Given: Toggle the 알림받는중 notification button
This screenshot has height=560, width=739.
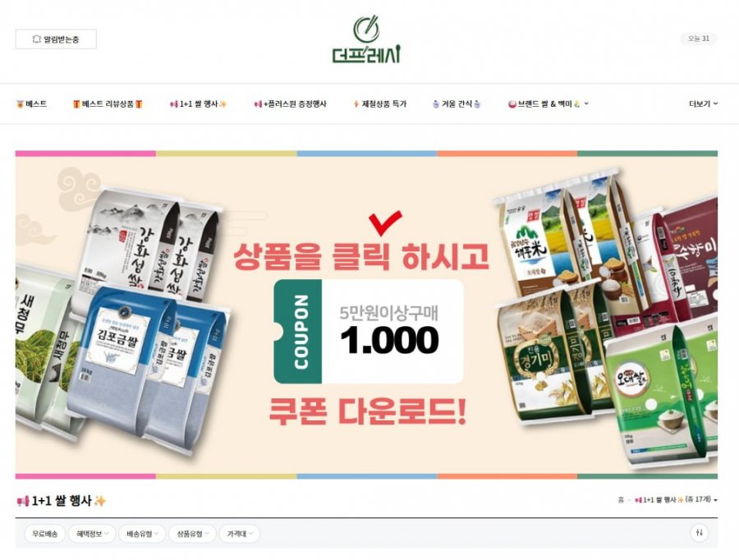Looking at the screenshot, I should coord(56,39).
